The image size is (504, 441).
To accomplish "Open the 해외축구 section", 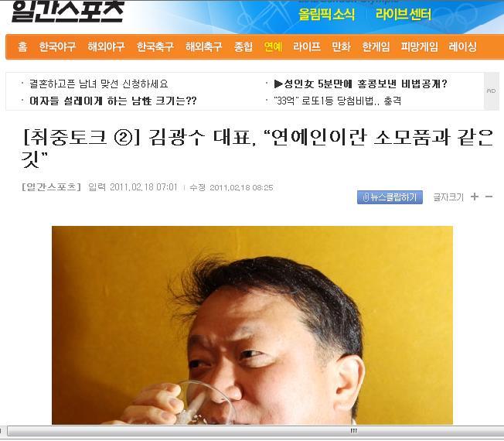I will click(204, 46).
